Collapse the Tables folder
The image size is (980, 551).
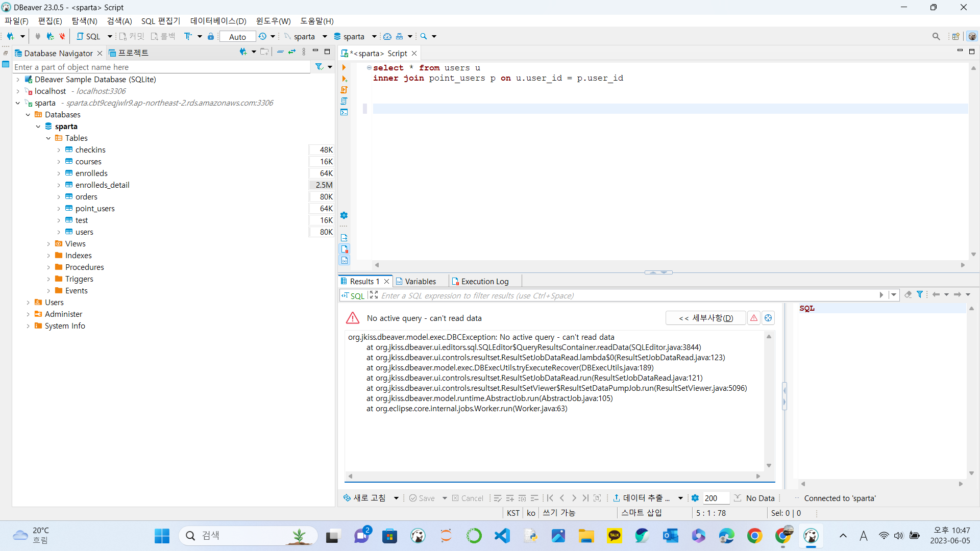48,138
